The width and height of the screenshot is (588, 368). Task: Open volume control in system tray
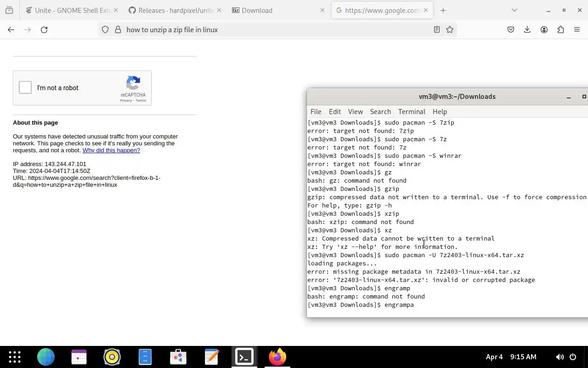tap(560, 357)
